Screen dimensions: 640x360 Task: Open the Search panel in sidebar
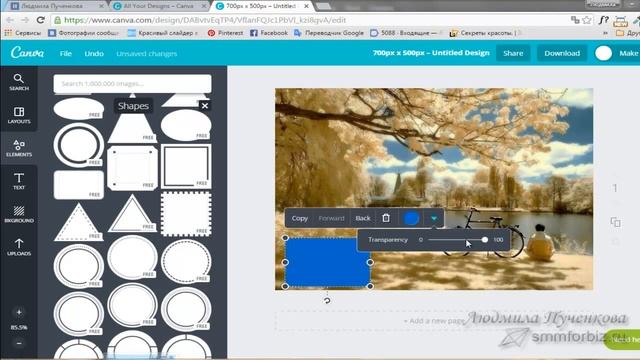(19, 82)
